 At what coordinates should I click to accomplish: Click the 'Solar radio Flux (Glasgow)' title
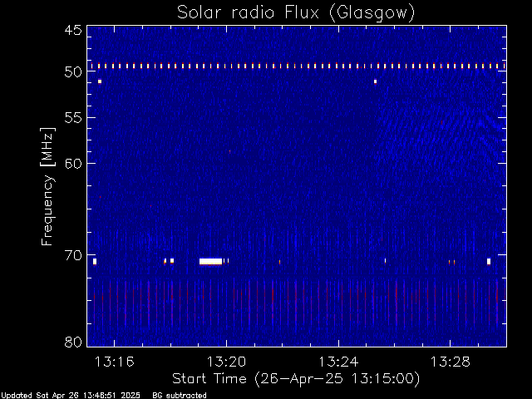[296, 13]
